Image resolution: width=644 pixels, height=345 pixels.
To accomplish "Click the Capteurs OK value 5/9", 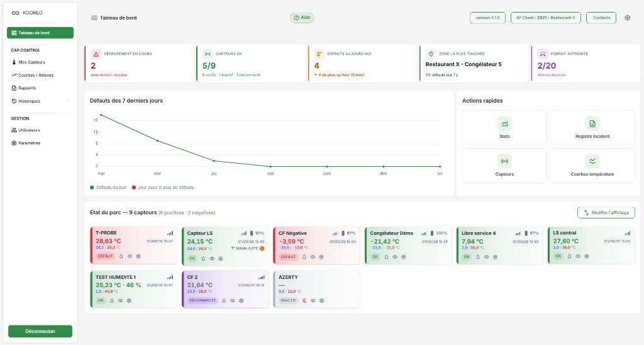I will [209, 66].
